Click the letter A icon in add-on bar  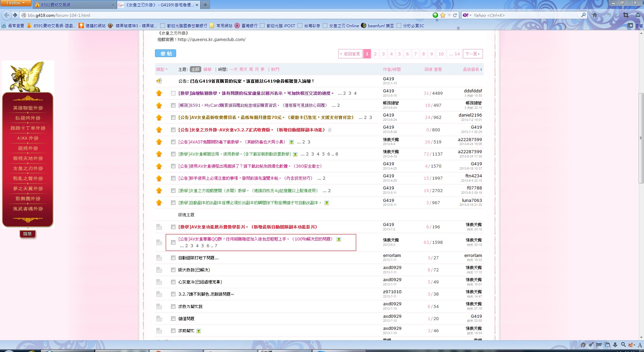click(x=640, y=345)
